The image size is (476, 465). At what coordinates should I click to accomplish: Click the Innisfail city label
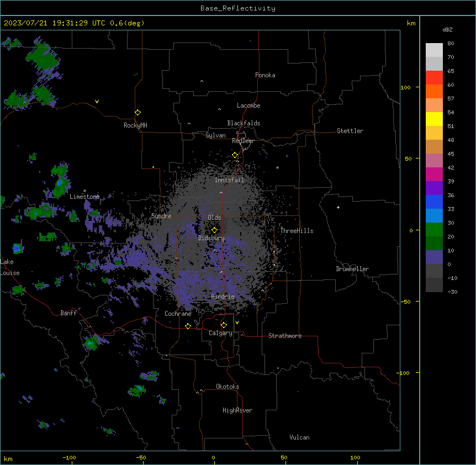pyautogui.click(x=229, y=180)
